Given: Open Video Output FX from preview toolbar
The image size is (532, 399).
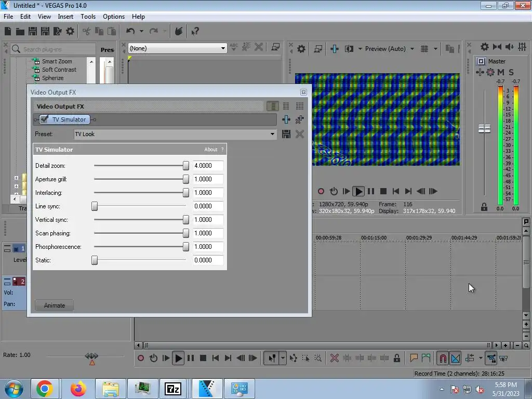Looking at the screenshot, I should 335,49.
